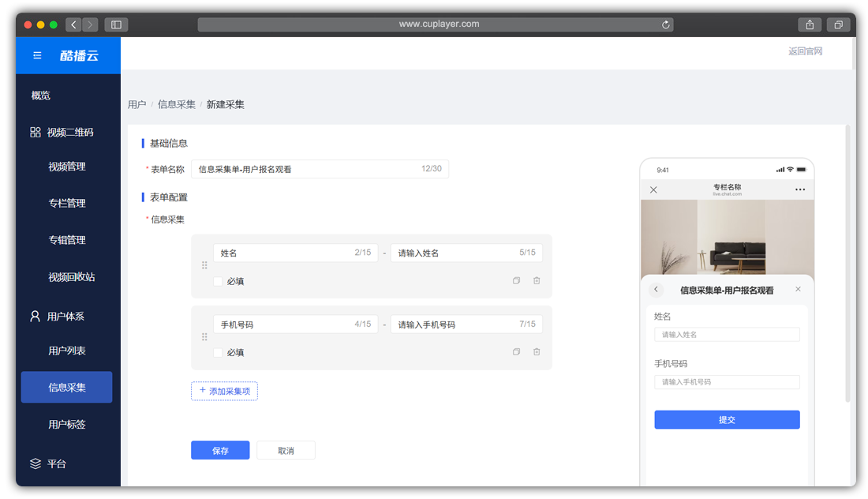868x499 pixels.
Task: Go to 用户标签 menu item
Action: click(67, 425)
